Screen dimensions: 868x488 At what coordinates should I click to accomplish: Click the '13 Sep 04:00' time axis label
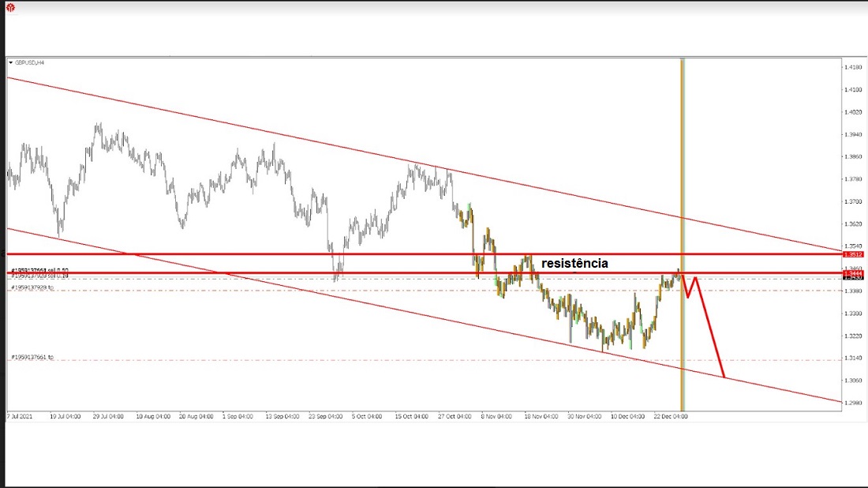(282, 416)
